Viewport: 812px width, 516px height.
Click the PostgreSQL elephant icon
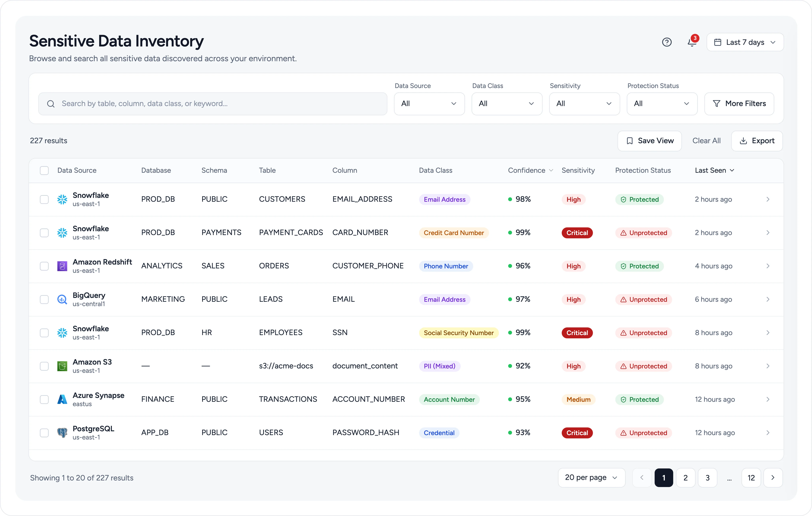click(62, 433)
